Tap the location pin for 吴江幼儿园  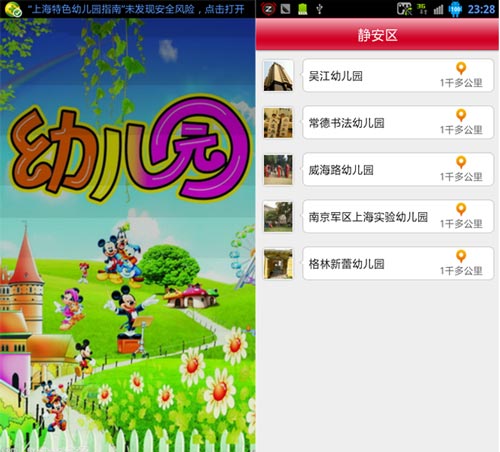click(461, 68)
